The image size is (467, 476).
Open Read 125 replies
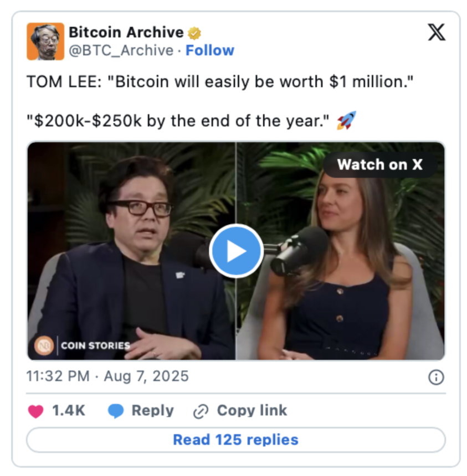236,439
